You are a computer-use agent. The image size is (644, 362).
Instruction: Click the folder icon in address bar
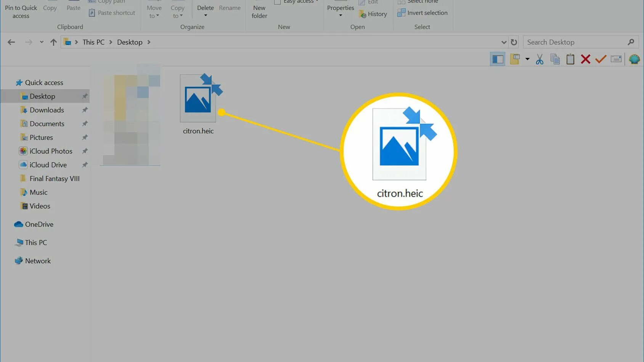67,42
